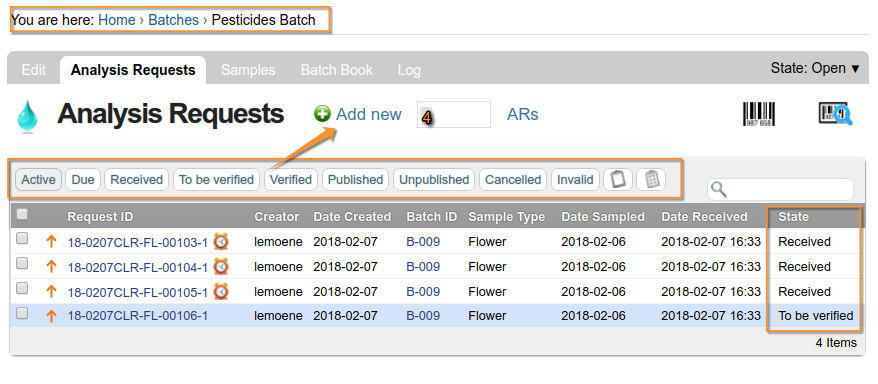
Task: Switch to the Log tab
Action: pyautogui.click(x=409, y=70)
